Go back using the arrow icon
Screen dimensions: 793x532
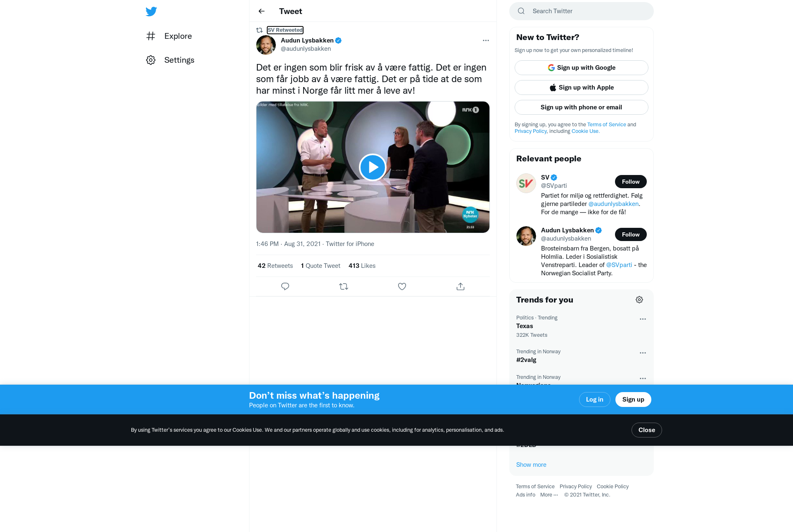click(x=261, y=11)
